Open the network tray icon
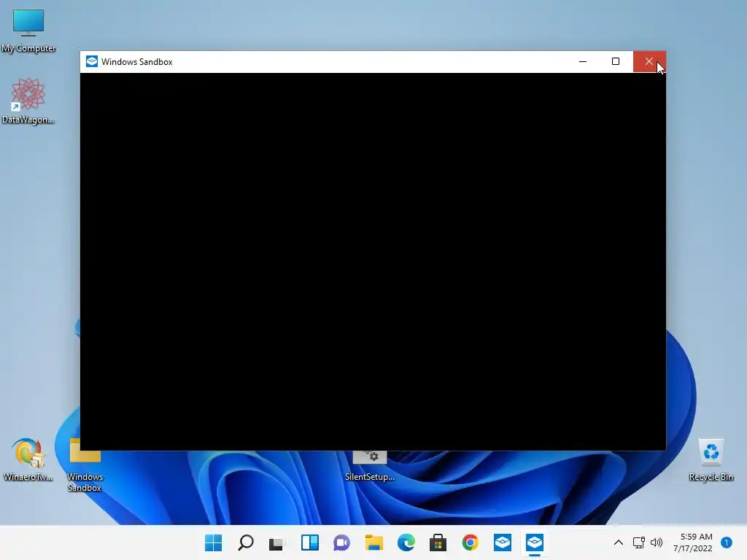The image size is (747, 560). (x=639, y=542)
